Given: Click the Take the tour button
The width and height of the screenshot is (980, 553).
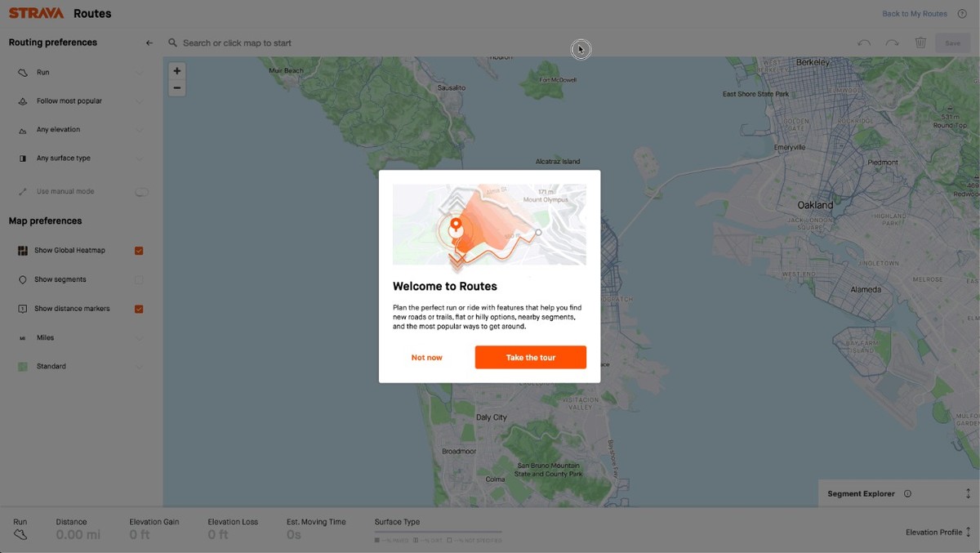Looking at the screenshot, I should 530,357.
